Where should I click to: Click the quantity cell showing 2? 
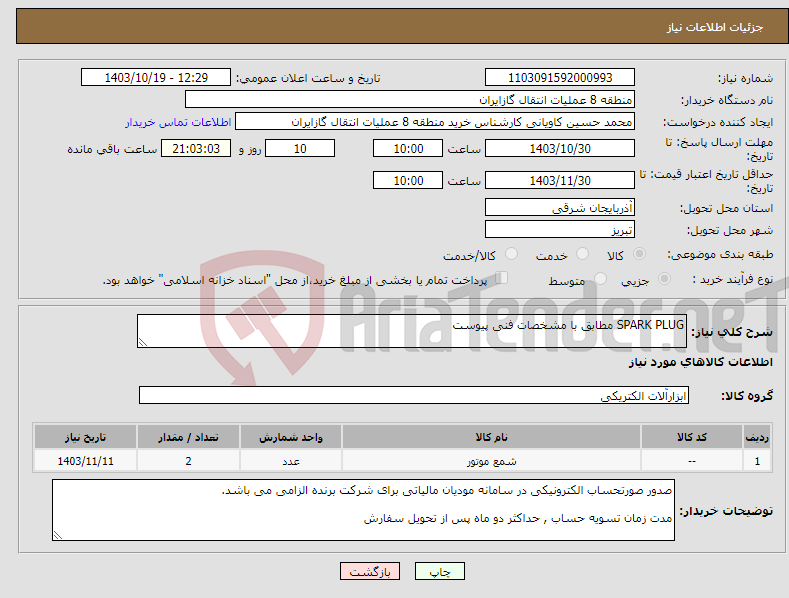[188, 461]
